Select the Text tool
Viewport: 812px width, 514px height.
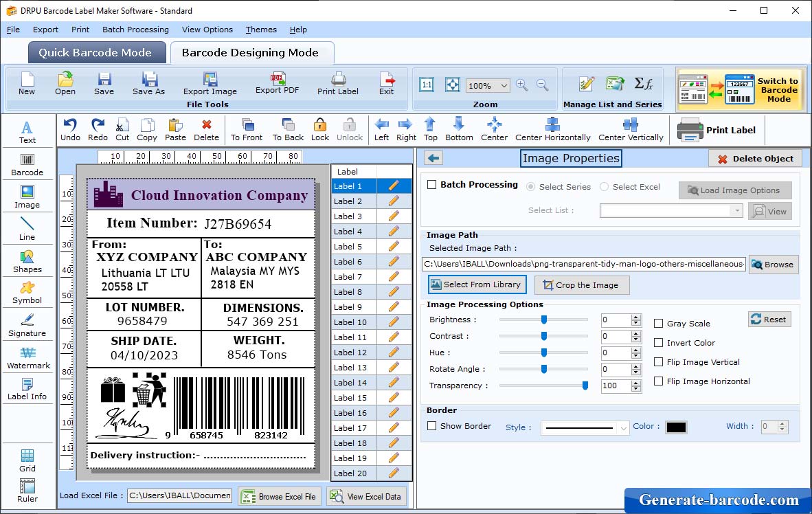pyautogui.click(x=27, y=132)
